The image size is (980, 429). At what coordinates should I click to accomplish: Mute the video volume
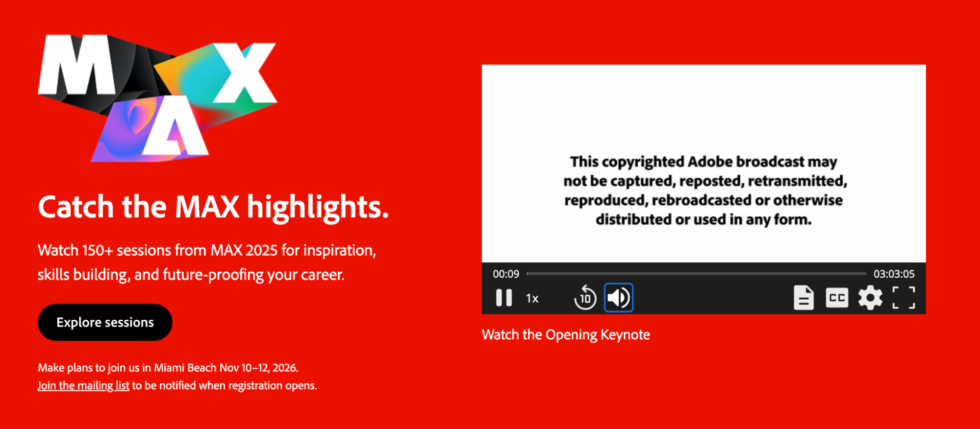[618, 298]
